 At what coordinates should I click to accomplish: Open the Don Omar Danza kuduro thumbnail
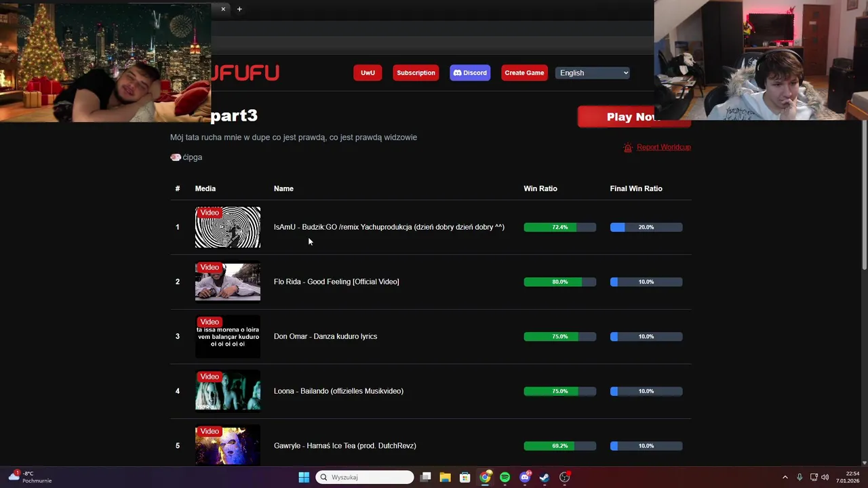[x=228, y=336]
